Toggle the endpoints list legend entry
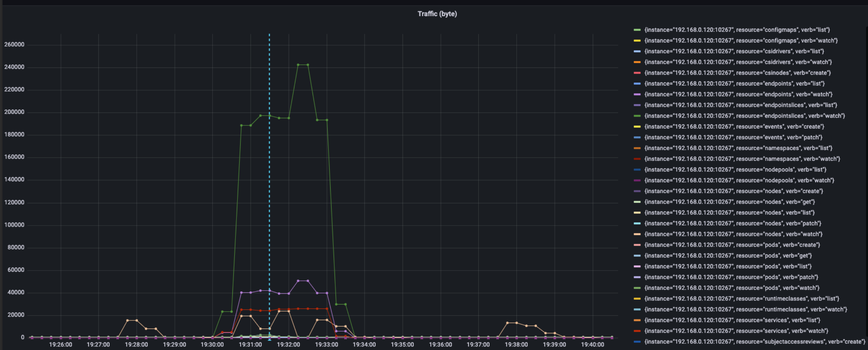Image resolution: width=868 pixels, height=350 pixels. [x=735, y=84]
